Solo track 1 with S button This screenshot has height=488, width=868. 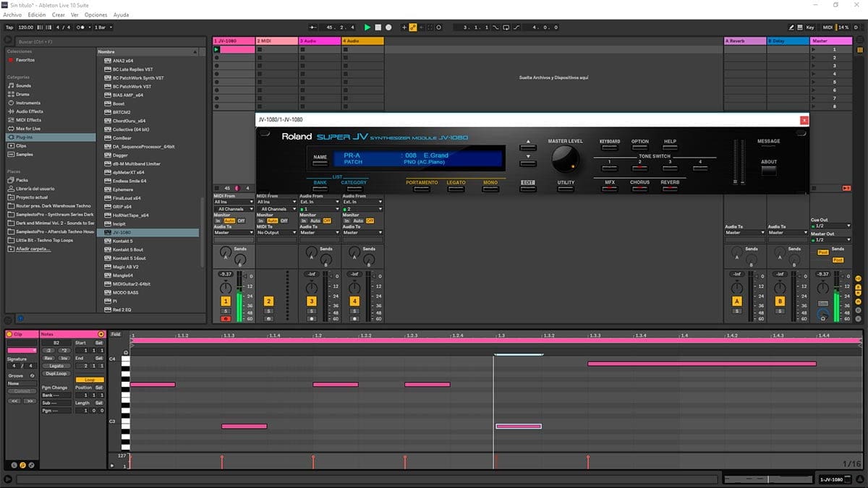(226, 311)
